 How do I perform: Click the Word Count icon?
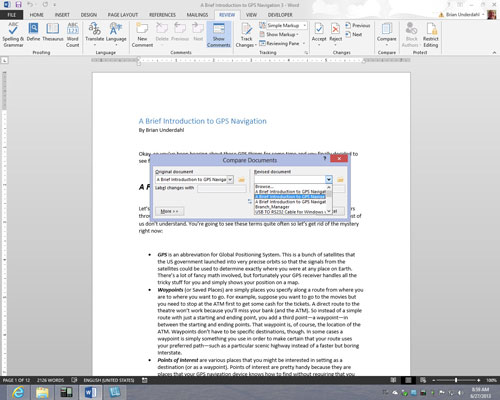point(73,34)
